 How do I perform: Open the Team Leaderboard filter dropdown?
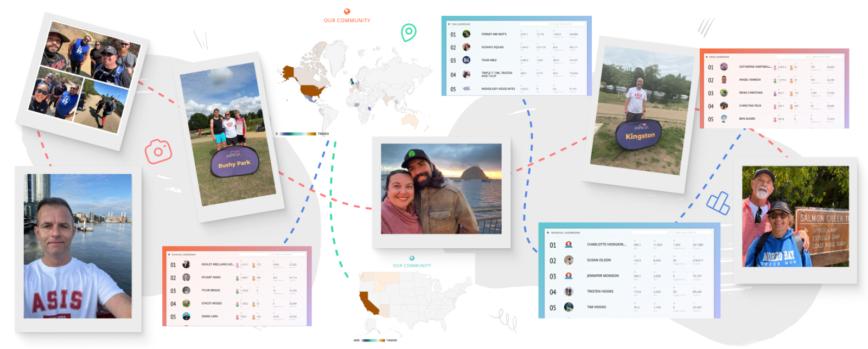point(534,24)
